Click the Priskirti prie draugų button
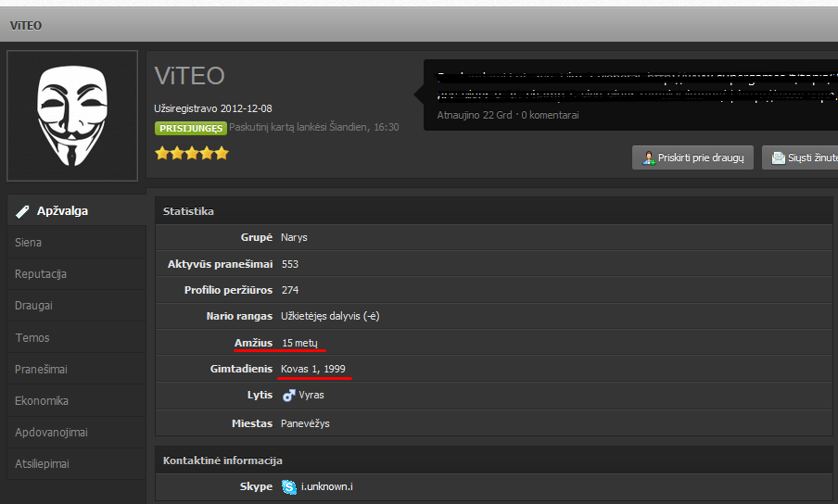Viewport: 838px width, 504px height. 692,157
